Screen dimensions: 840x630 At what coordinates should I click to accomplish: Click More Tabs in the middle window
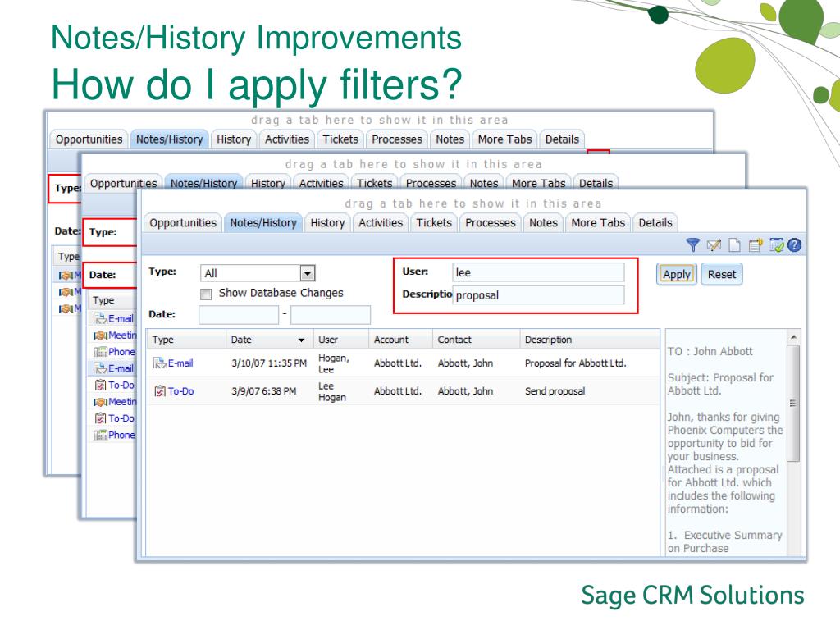coord(538,183)
